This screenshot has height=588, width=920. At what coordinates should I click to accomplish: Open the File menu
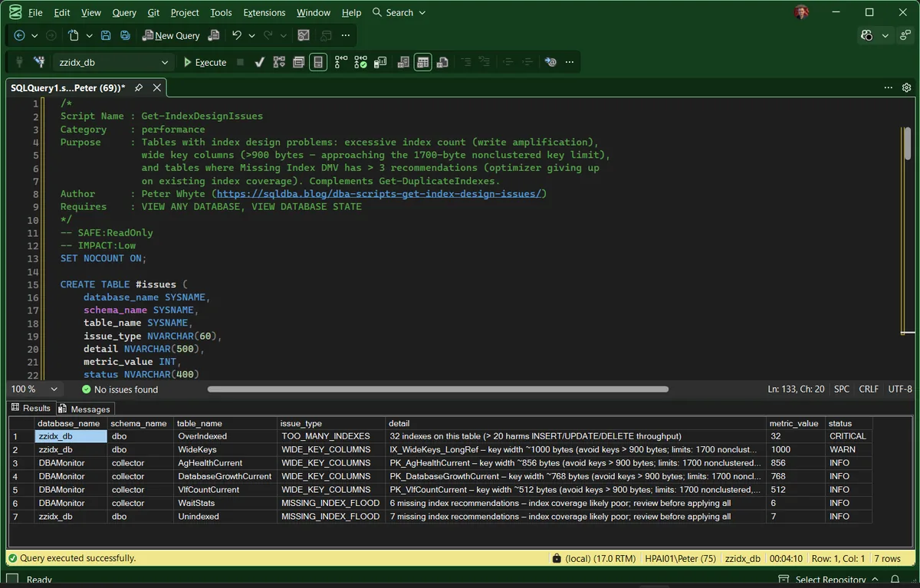tap(35, 12)
